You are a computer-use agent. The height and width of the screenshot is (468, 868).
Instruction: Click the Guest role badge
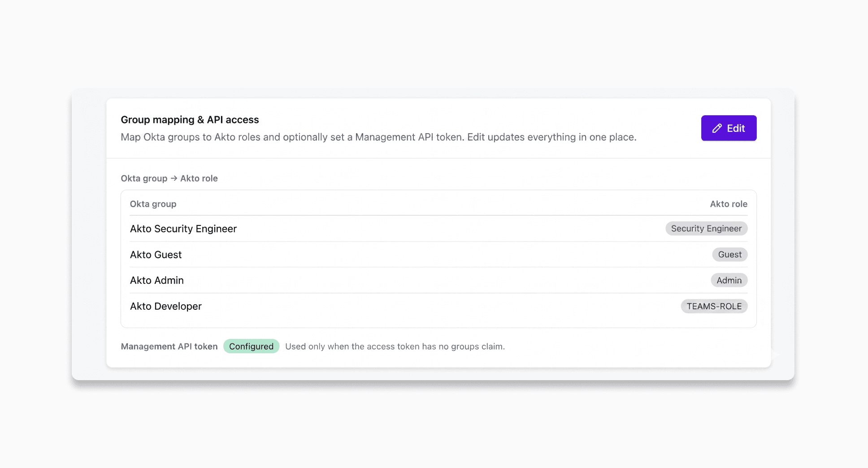point(730,255)
